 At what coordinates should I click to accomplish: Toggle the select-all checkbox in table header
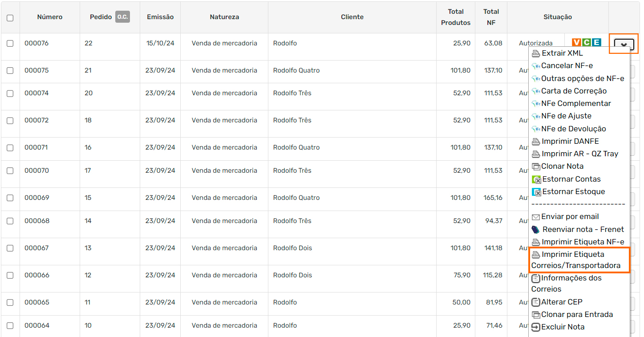[10, 18]
